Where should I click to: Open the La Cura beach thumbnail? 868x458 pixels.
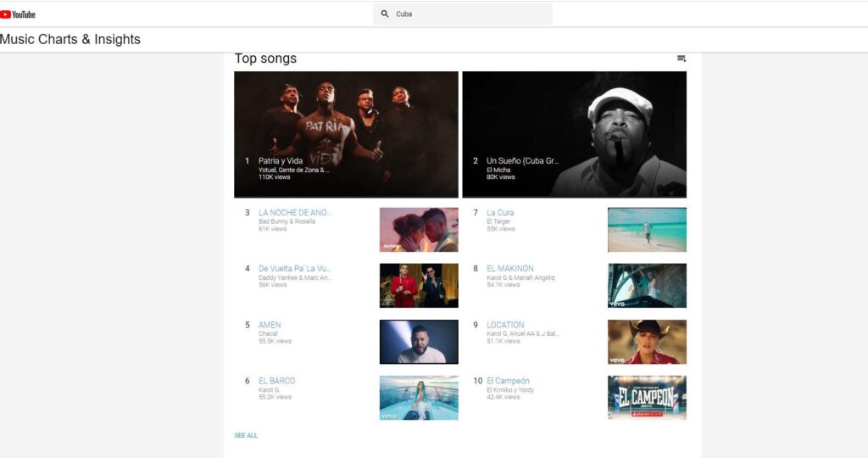click(x=647, y=230)
